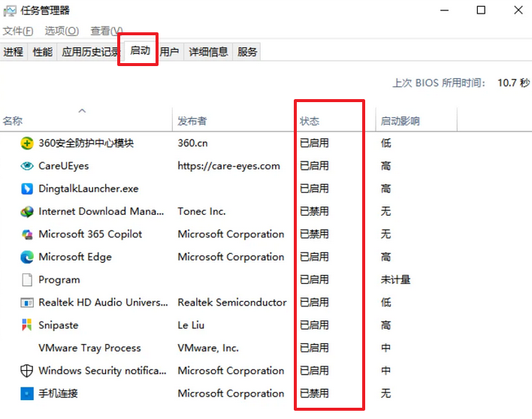Click 中 impact of VMware Tray Process

[385, 348]
